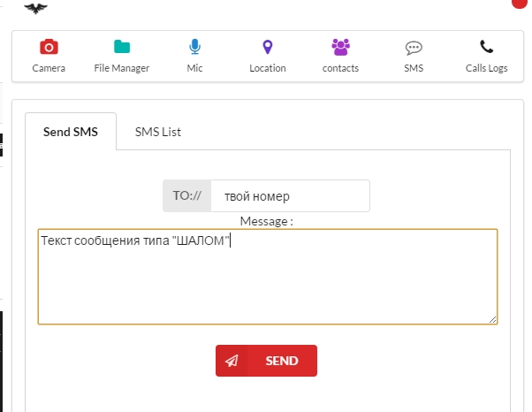Click the TO recipient number field
The width and height of the screenshot is (532, 412).
[x=290, y=196]
